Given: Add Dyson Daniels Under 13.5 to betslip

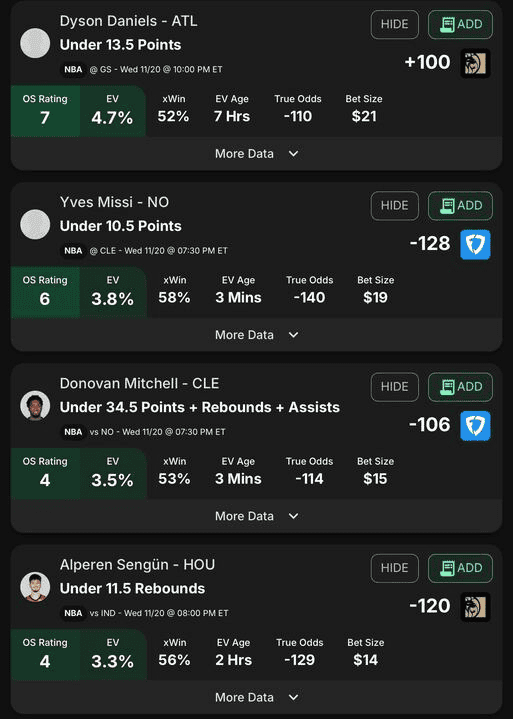Looking at the screenshot, I should tap(460, 24).
